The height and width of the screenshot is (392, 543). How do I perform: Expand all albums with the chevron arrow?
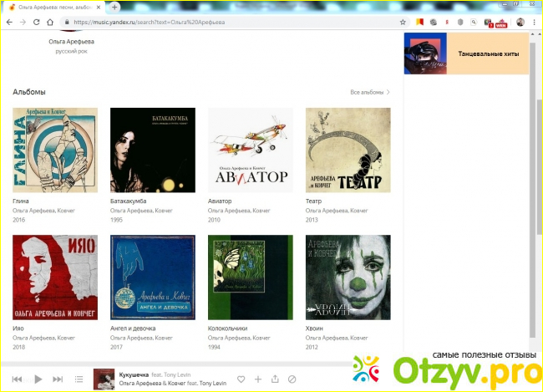click(x=388, y=92)
